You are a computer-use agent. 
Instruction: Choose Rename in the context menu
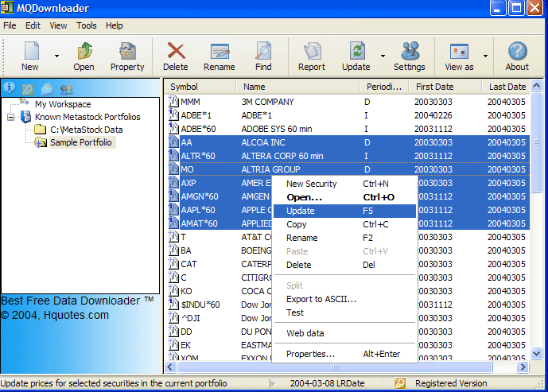[344, 238]
